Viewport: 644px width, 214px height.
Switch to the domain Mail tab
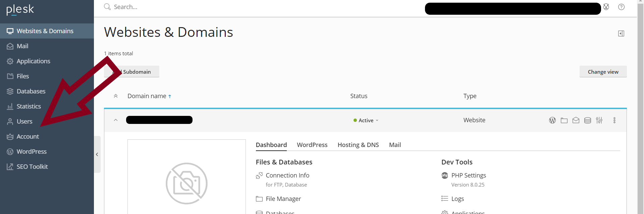395,145
